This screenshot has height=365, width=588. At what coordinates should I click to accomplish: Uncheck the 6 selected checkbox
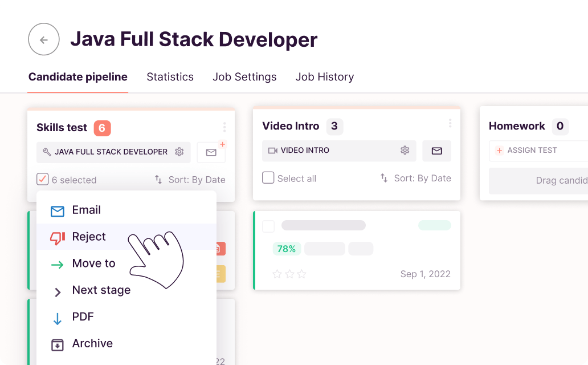point(42,179)
